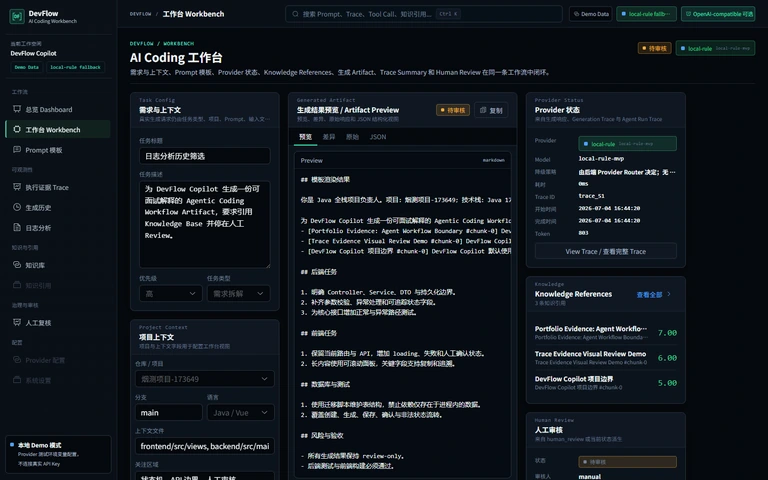The image size is (768, 480).
Task: Click the 任务标题 input field
Action: click(x=204, y=156)
